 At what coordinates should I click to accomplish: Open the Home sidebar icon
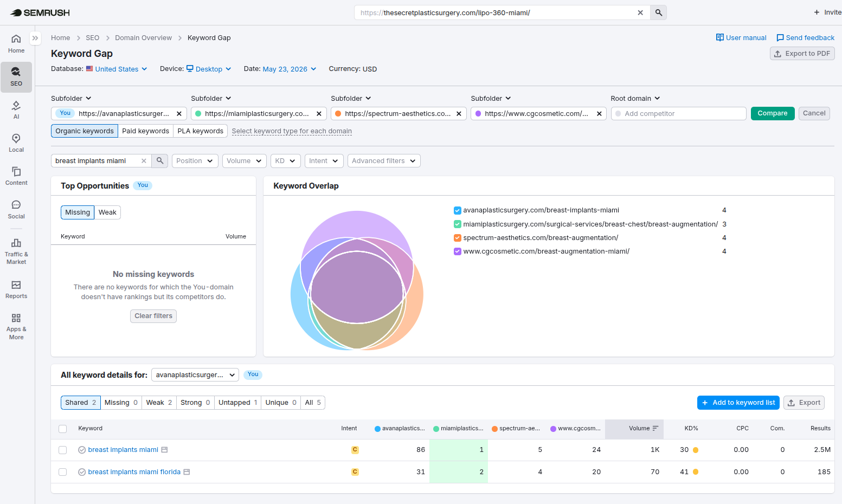pyautogui.click(x=16, y=44)
